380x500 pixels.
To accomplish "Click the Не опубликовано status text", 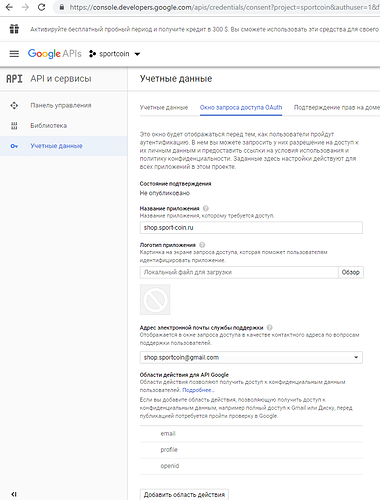I will pos(165,193).
